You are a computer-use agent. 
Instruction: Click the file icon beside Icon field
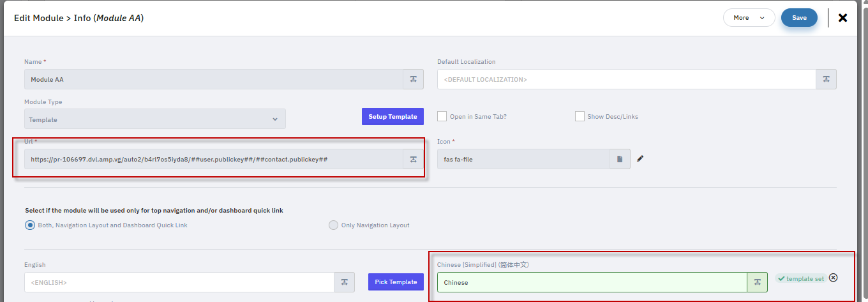tap(620, 159)
